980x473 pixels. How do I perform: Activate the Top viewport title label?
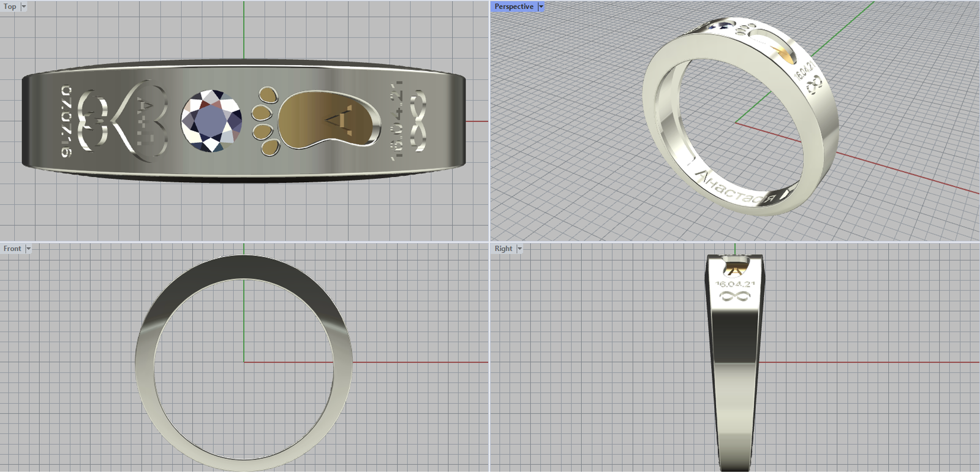point(10,7)
